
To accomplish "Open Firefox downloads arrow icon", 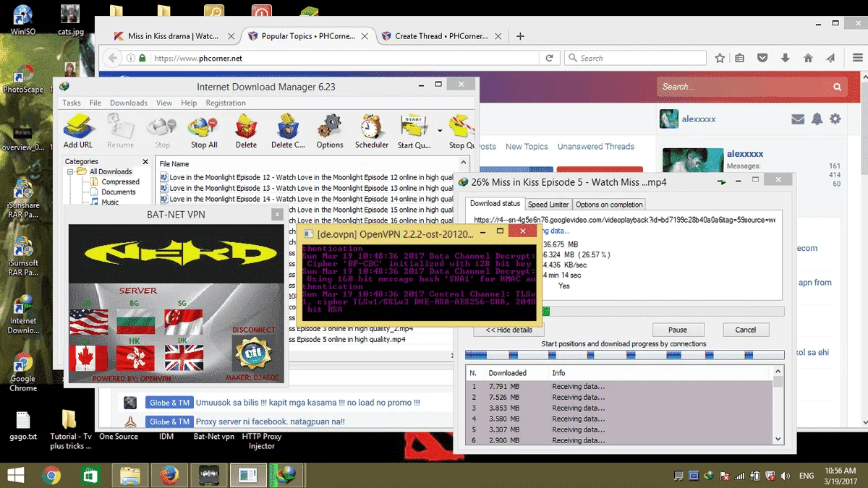I will (x=785, y=58).
